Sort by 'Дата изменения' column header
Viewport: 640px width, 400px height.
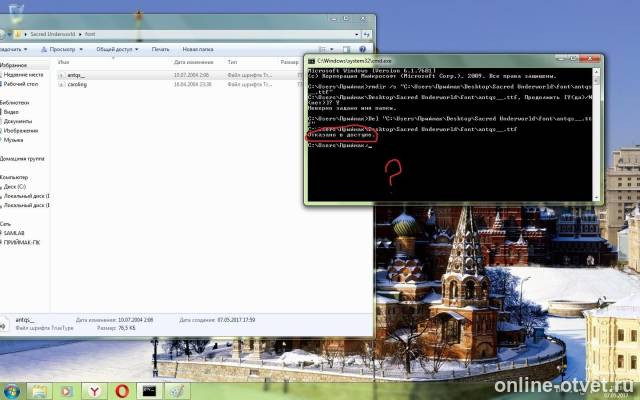[193, 62]
